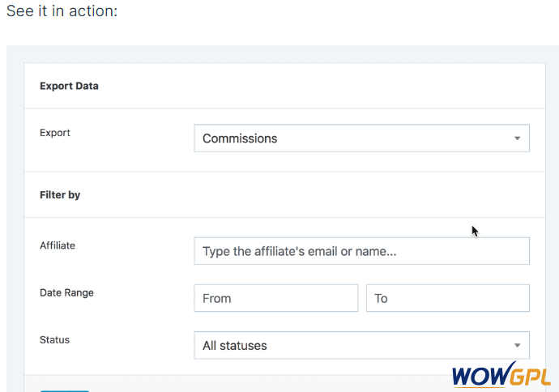Click the WOWGPL logo watermark

tap(501, 375)
